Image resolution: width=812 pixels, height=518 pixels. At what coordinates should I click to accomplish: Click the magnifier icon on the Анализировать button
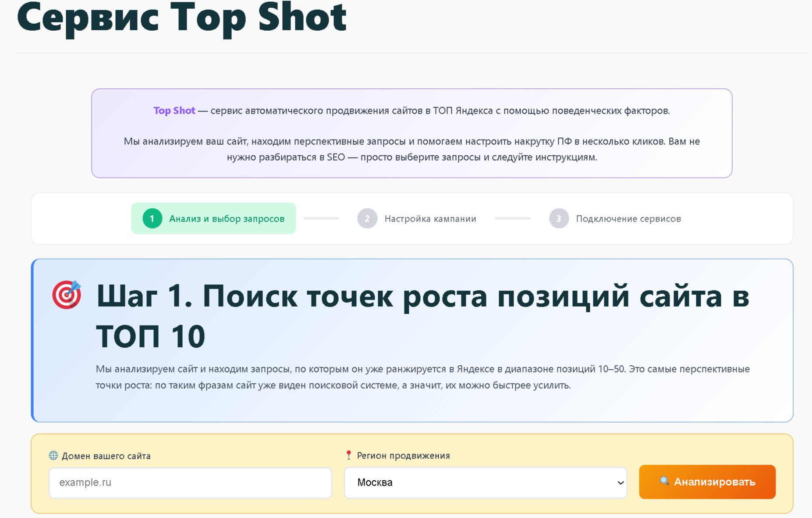pyautogui.click(x=664, y=481)
